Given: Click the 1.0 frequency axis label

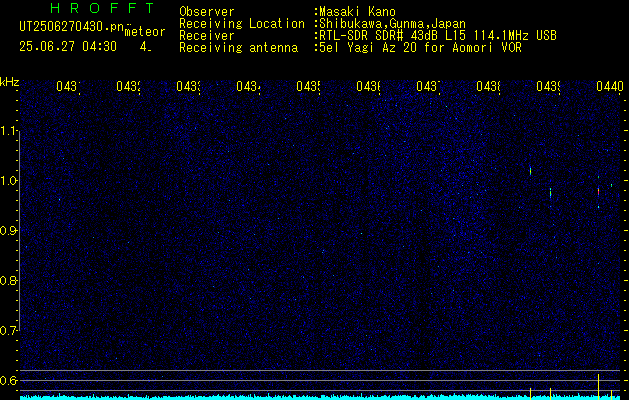Looking at the screenshot, I should point(9,181).
